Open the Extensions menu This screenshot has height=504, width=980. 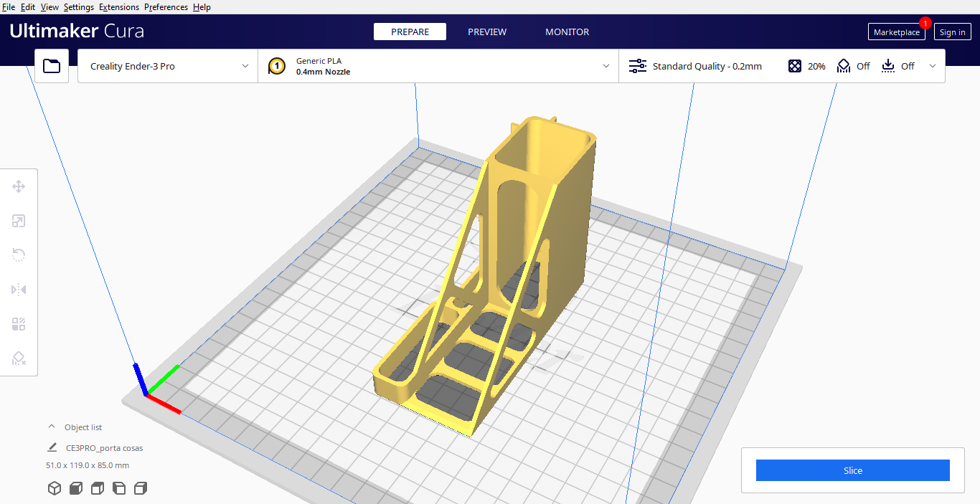coord(119,7)
